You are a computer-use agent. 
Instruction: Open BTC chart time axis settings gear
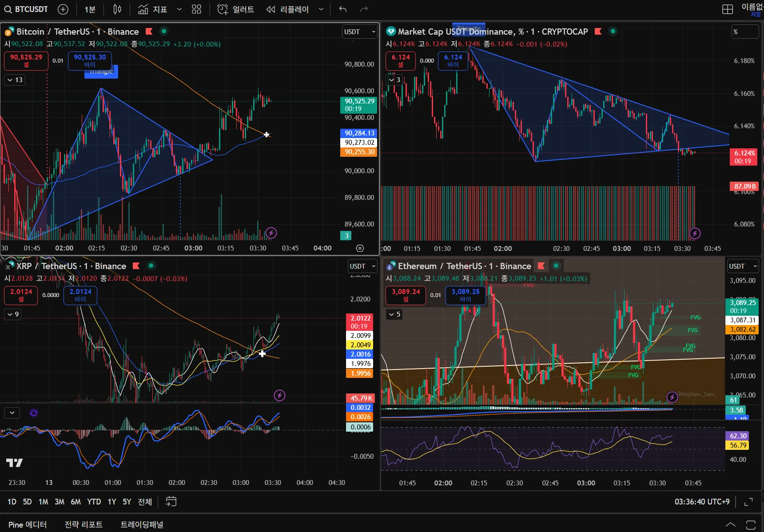360,248
